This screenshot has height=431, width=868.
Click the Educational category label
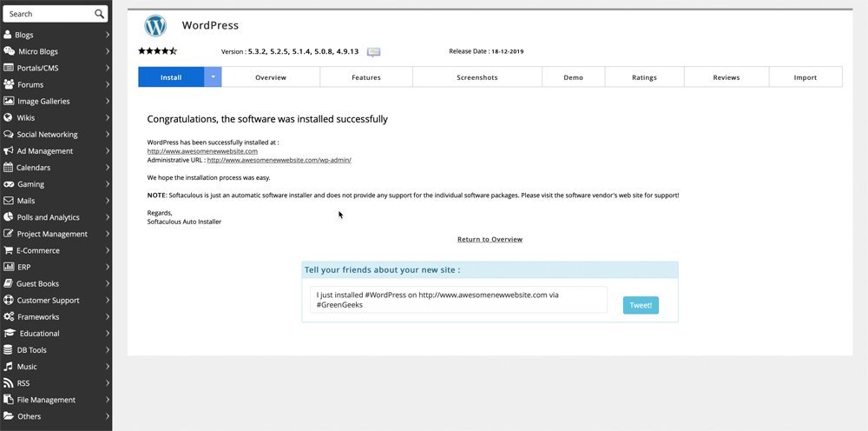point(39,334)
